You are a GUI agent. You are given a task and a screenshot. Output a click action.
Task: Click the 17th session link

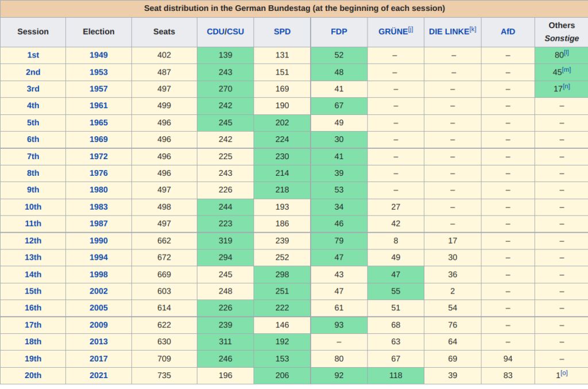coord(33,325)
